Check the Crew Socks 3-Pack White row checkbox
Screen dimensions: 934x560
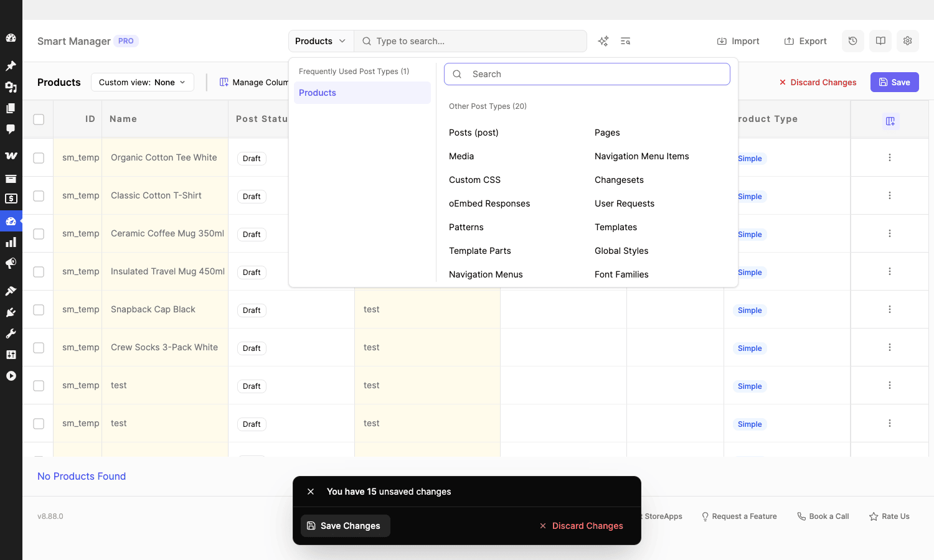pyautogui.click(x=39, y=348)
